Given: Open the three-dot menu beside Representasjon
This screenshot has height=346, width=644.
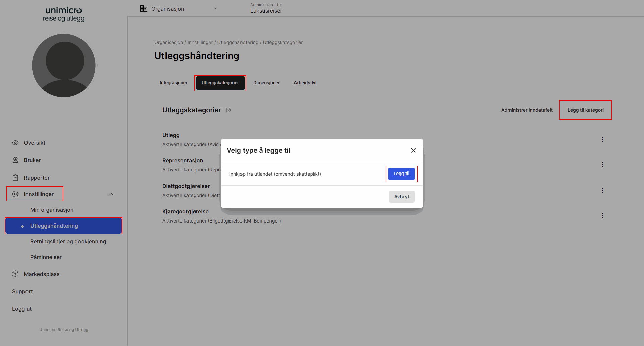Looking at the screenshot, I should click(x=602, y=165).
